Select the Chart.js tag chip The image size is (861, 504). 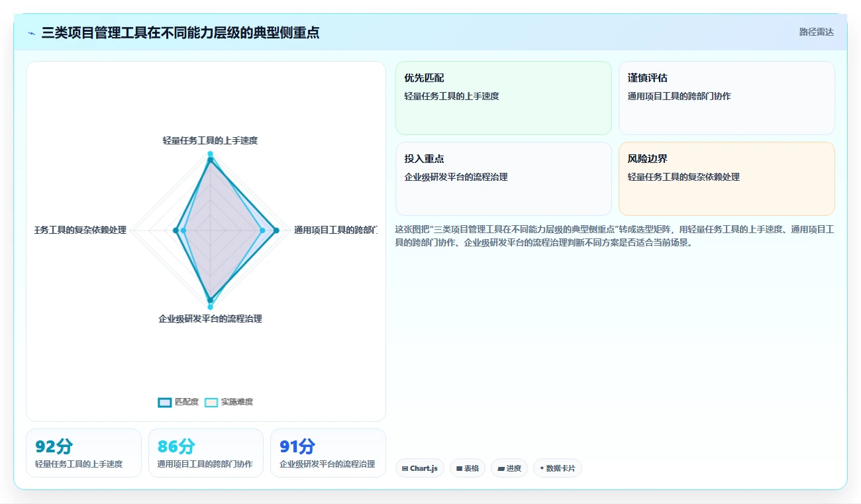420,468
